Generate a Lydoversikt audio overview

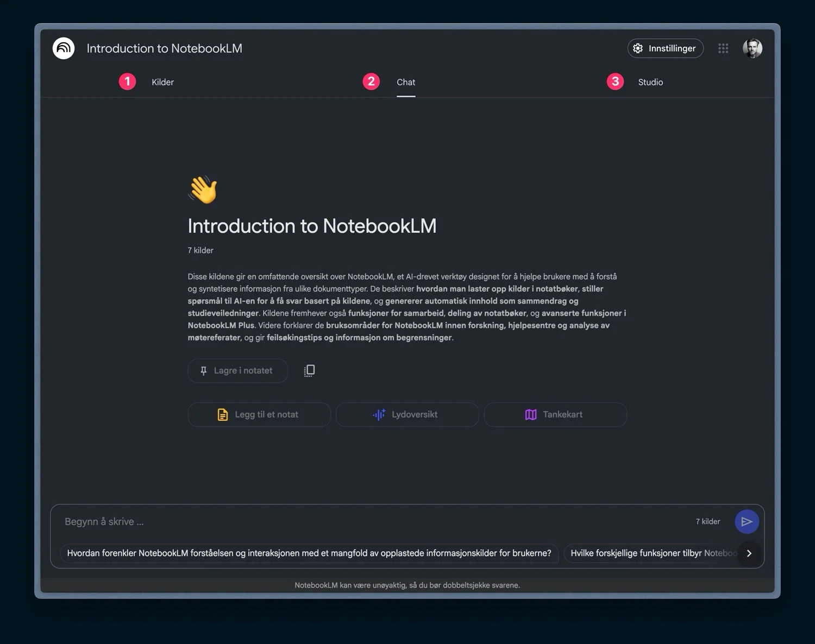pyautogui.click(x=407, y=414)
